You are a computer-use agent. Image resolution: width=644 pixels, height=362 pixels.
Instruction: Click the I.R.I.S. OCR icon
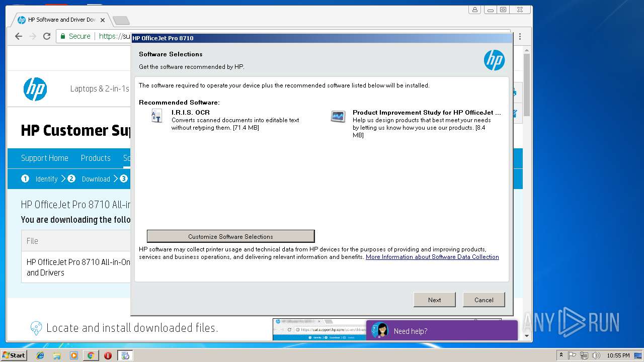tap(157, 116)
